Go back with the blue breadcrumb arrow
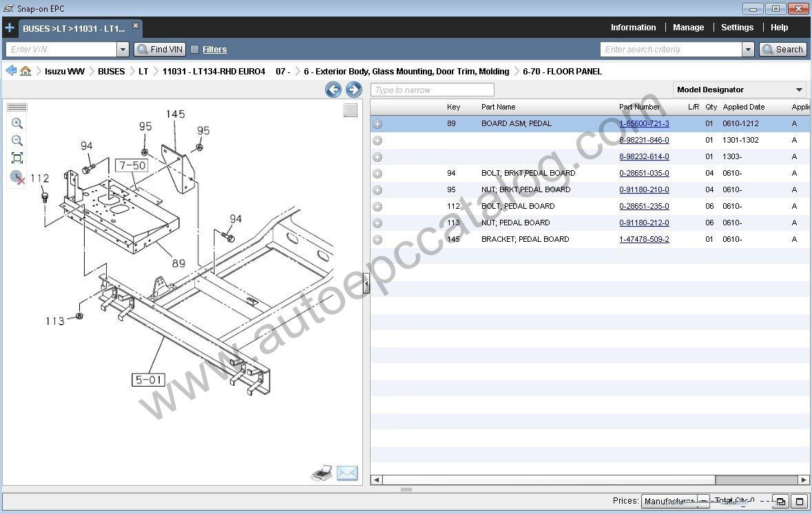 tap(11, 71)
